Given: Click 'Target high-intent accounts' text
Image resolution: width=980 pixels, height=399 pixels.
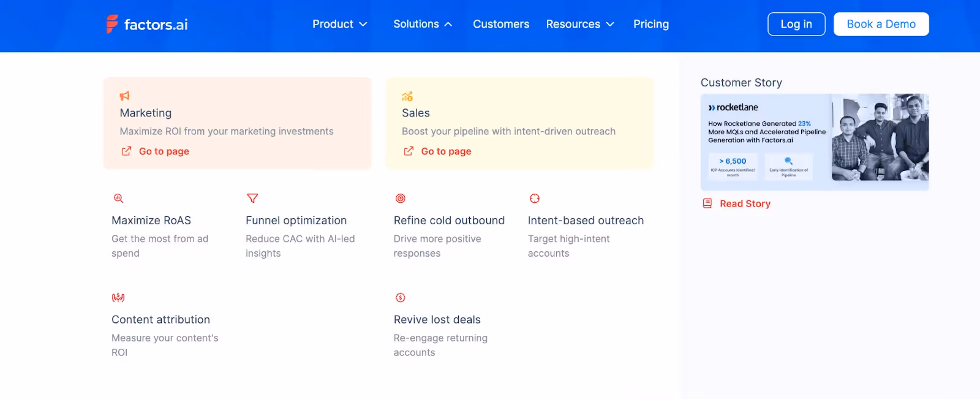Looking at the screenshot, I should point(569,246).
